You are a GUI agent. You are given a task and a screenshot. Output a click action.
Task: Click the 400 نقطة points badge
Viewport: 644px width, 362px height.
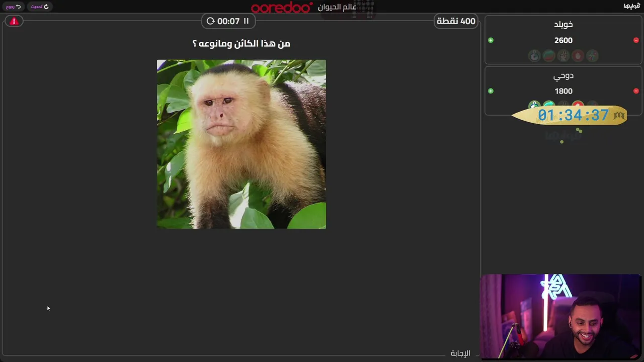(x=456, y=21)
